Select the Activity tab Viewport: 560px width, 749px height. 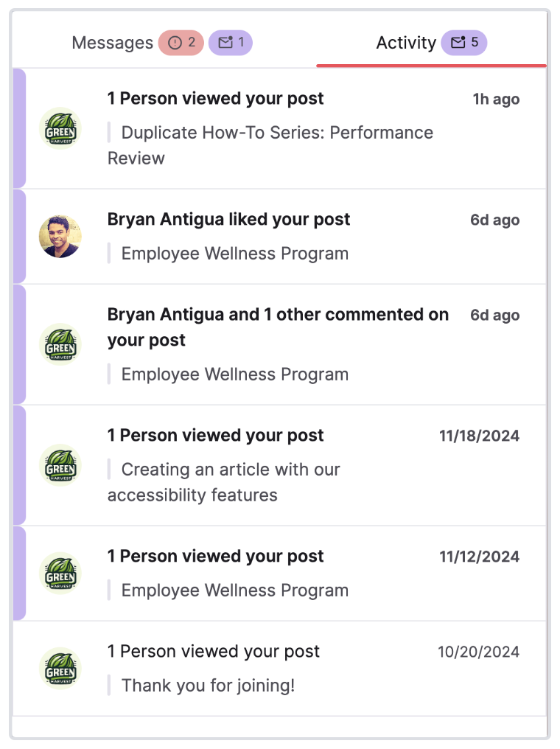(406, 43)
